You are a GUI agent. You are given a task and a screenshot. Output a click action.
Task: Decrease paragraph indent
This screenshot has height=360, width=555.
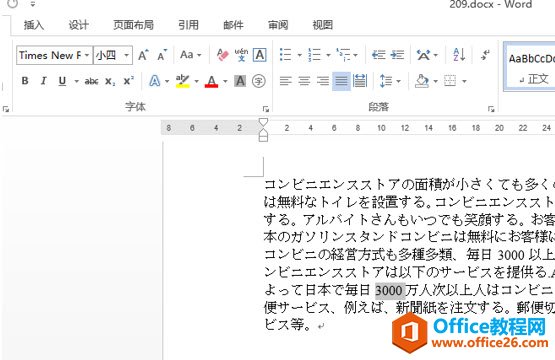[379, 55]
